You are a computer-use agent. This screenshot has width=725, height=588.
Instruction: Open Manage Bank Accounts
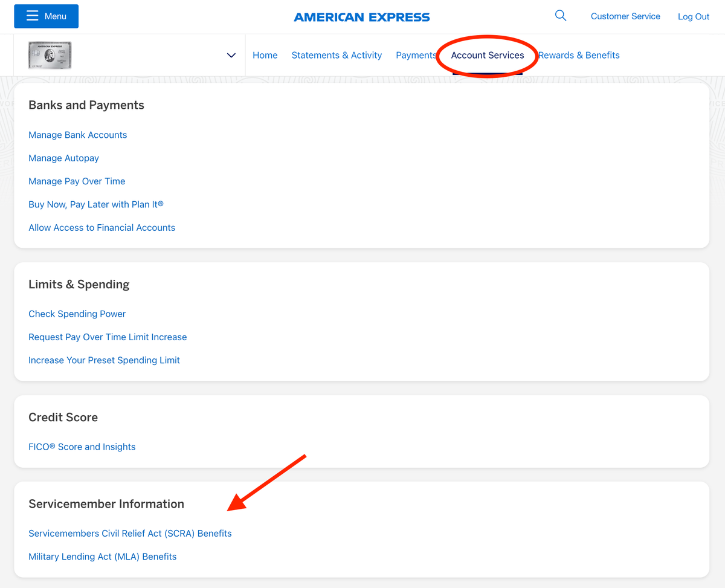77,135
